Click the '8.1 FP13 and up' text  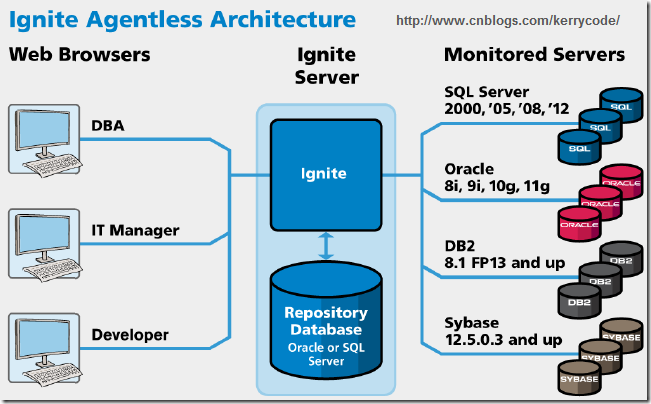tap(504, 263)
